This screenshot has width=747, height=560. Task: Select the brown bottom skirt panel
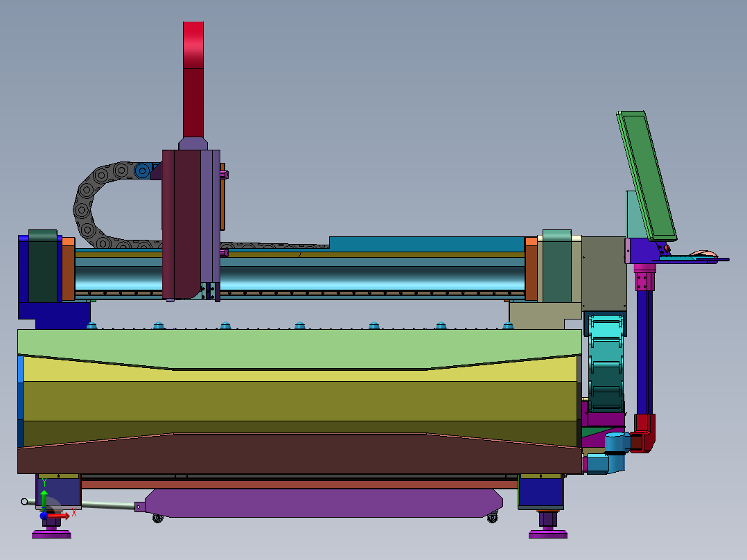click(299, 455)
